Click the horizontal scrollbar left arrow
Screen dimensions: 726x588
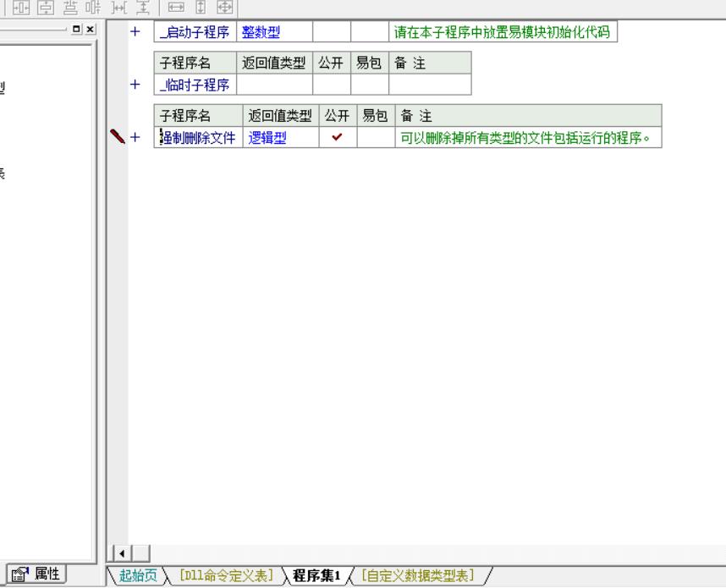tap(119, 554)
